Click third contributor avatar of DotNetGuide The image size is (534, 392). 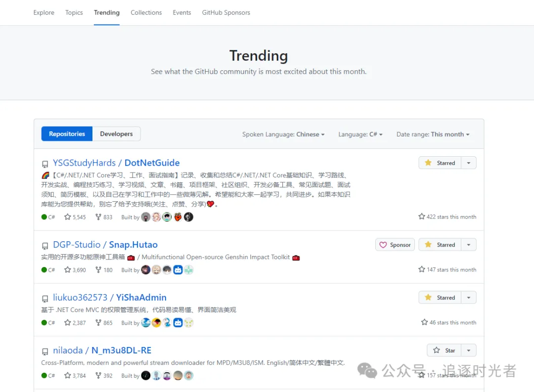click(167, 217)
